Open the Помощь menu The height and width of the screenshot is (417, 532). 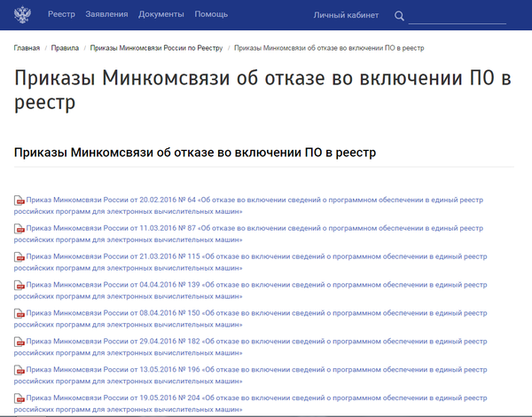[211, 14]
